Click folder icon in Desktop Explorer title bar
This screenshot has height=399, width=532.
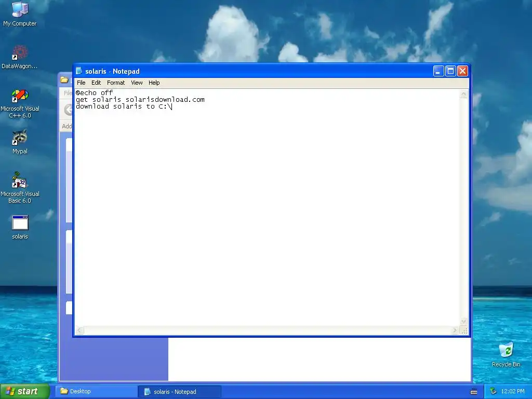(x=64, y=79)
